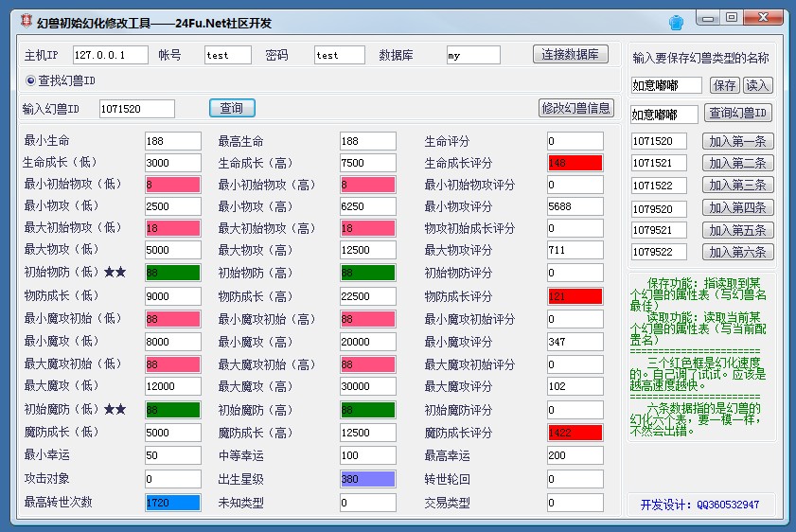The width and height of the screenshot is (796, 532).
Task: Click the 读入 button
Action: click(757, 85)
